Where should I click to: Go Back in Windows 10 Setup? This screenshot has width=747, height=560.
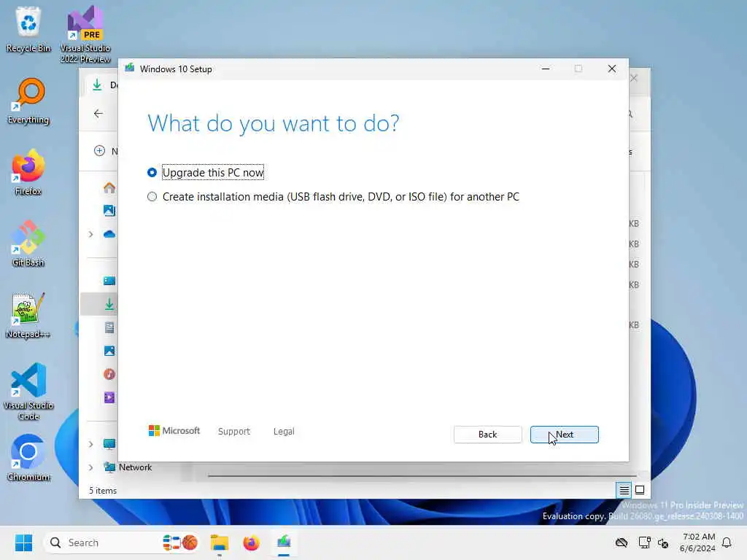click(487, 435)
